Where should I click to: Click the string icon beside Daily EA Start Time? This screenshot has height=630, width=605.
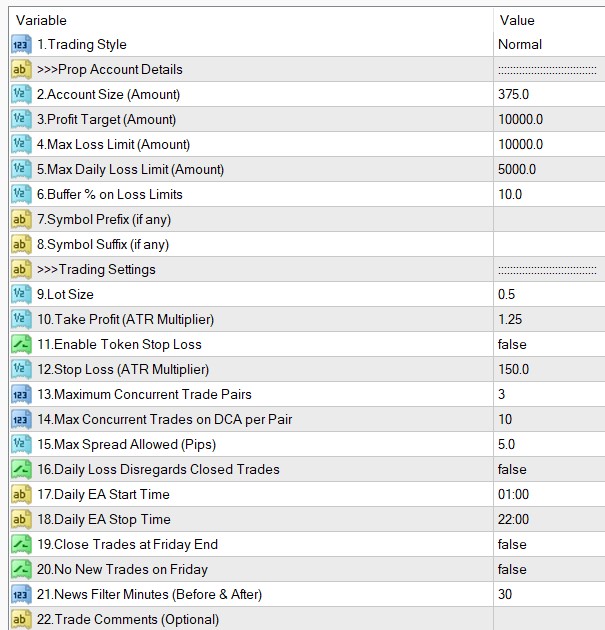click(x=21, y=494)
